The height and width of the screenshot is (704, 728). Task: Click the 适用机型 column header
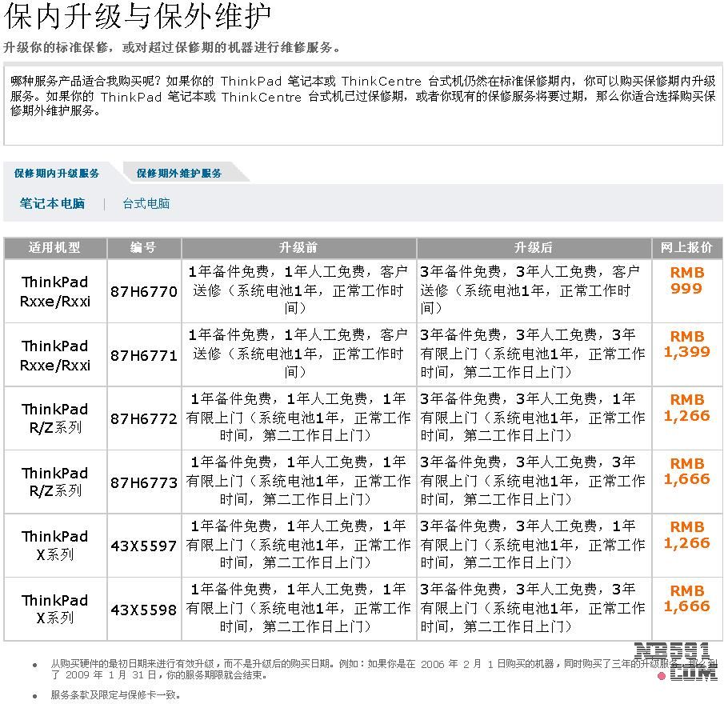[55, 248]
